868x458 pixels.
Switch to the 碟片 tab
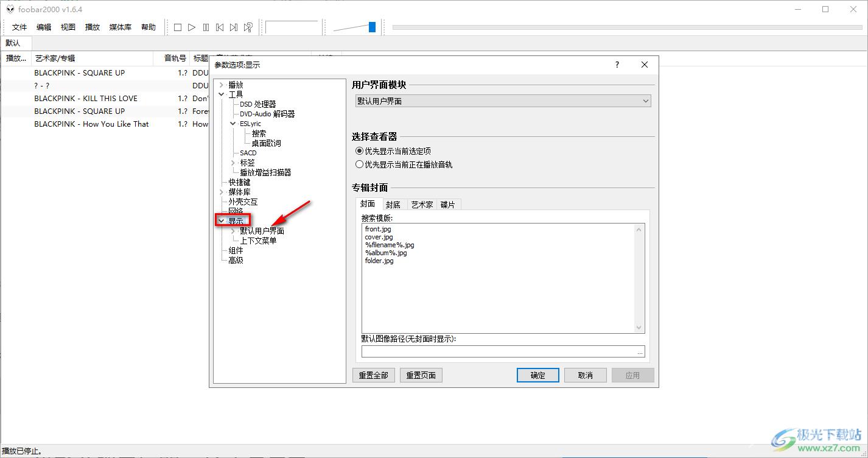[x=448, y=205]
